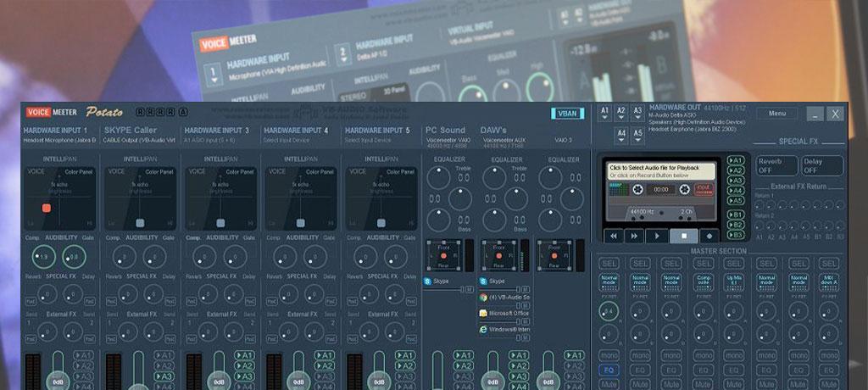The image size is (868, 390).
Task: Toggle the Delay OFF button in Special FX
Action: pyautogui.click(x=822, y=165)
